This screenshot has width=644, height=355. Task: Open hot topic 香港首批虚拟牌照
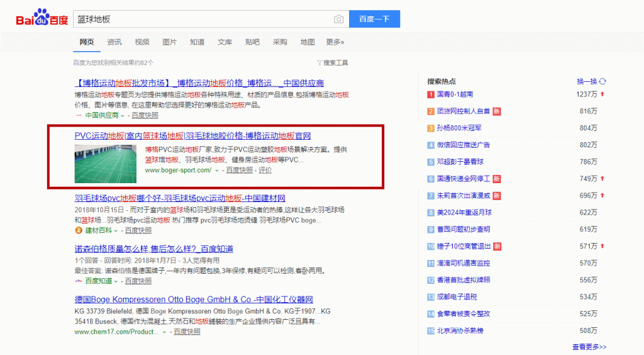point(464,280)
